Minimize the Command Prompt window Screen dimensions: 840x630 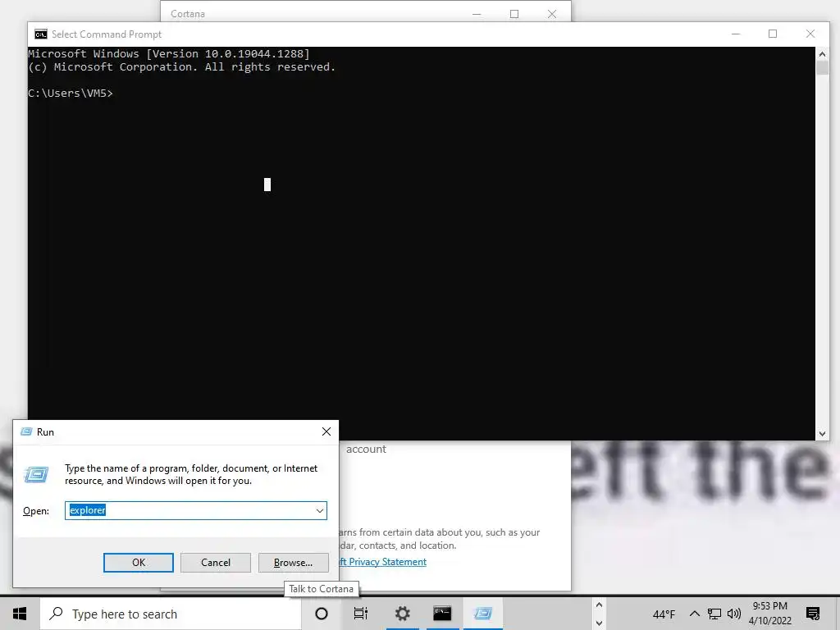tap(736, 34)
